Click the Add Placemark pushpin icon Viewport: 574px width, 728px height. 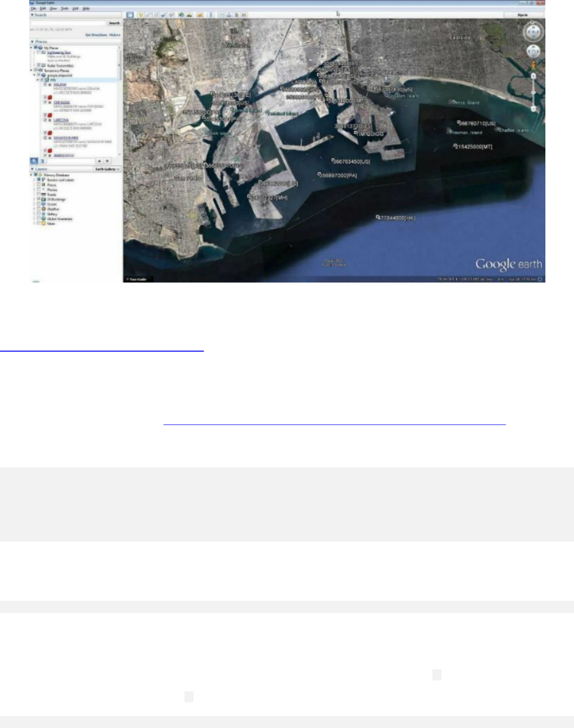[141, 15]
